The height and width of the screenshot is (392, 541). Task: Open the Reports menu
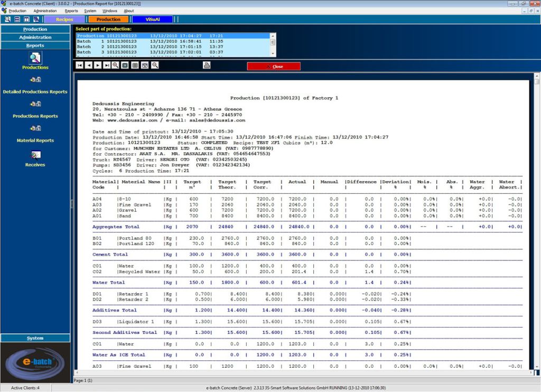[x=71, y=11]
